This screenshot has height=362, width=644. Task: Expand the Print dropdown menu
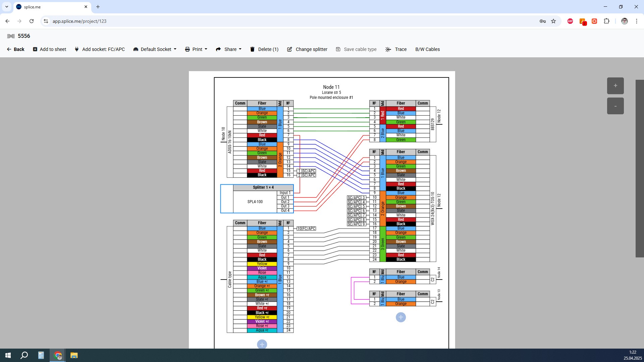pos(196,49)
